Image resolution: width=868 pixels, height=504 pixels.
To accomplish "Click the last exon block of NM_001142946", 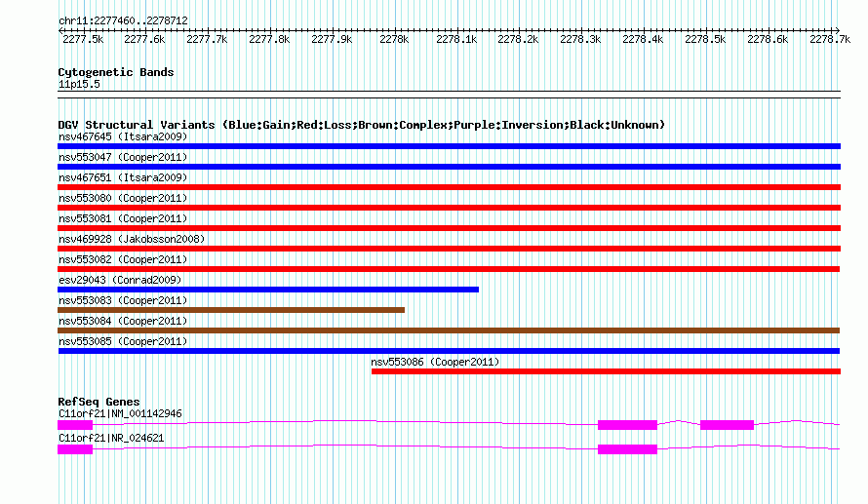I will 727,425.
